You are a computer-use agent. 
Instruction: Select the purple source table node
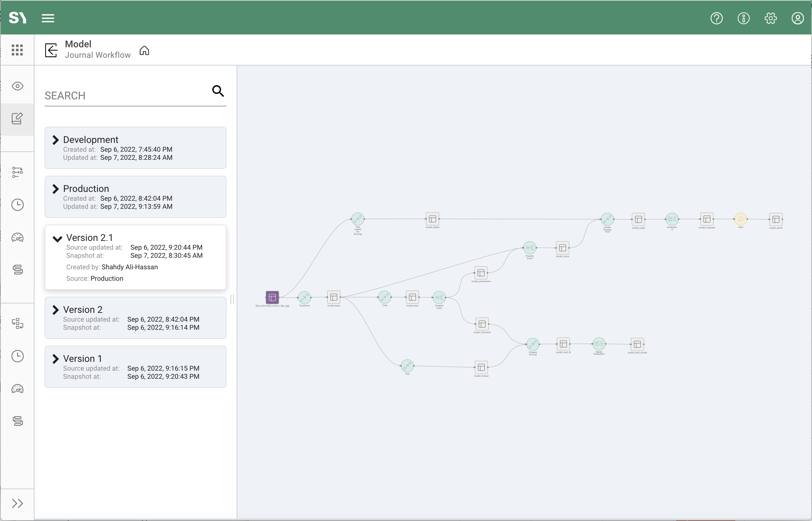[272, 297]
